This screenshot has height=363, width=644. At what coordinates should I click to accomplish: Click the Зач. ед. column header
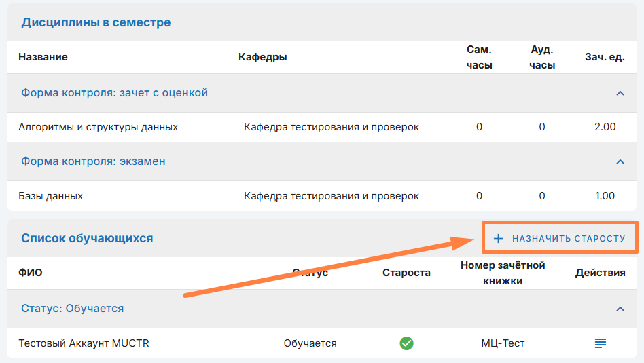(x=605, y=57)
